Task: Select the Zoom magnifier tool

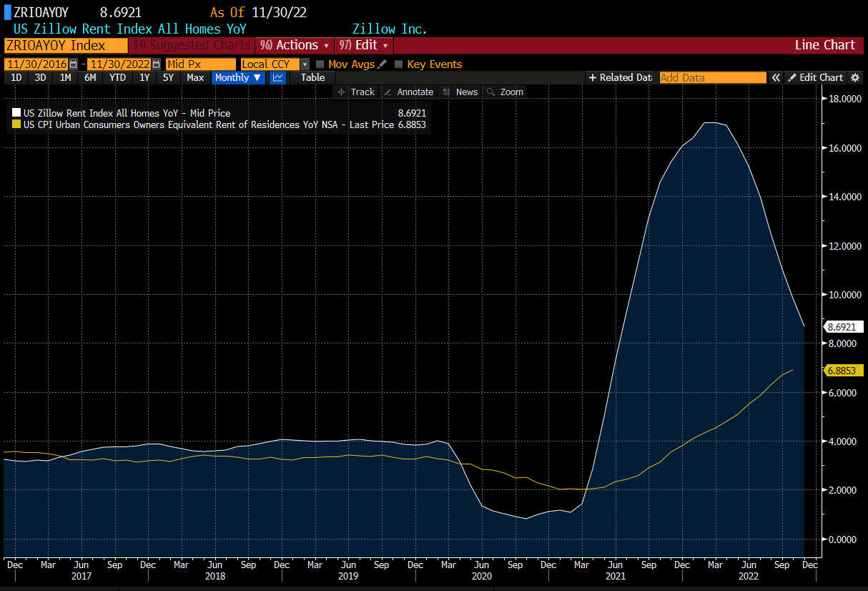Action: [505, 92]
